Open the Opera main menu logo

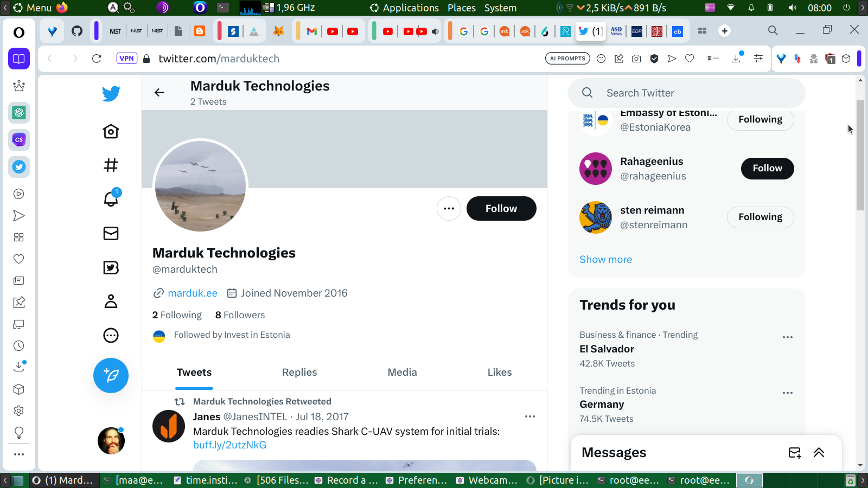(x=19, y=33)
